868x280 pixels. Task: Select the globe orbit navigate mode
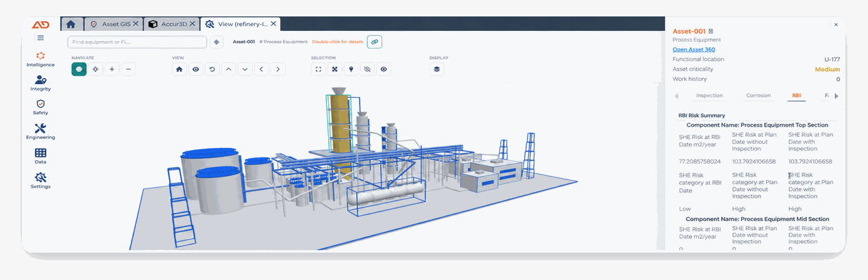point(79,69)
